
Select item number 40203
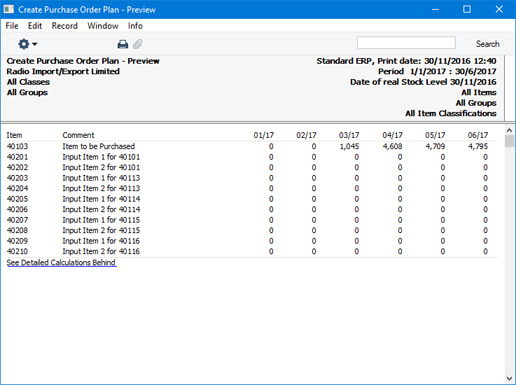[x=17, y=178]
